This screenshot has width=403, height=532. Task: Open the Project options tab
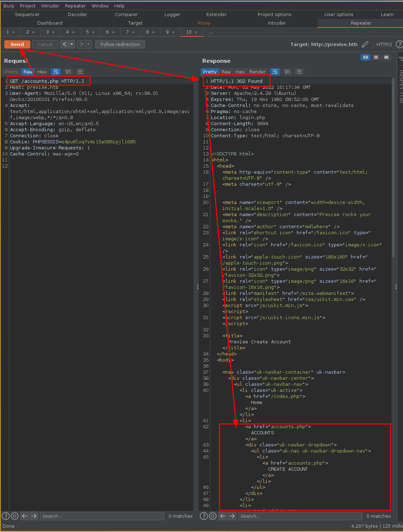click(274, 14)
